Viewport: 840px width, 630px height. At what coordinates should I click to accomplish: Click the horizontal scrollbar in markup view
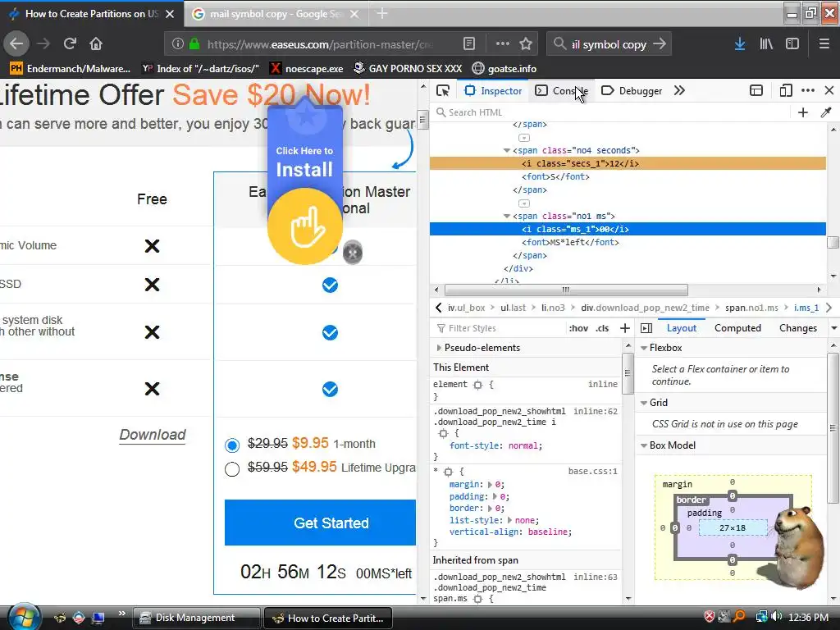pyautogui.click(x=566, y=290)
